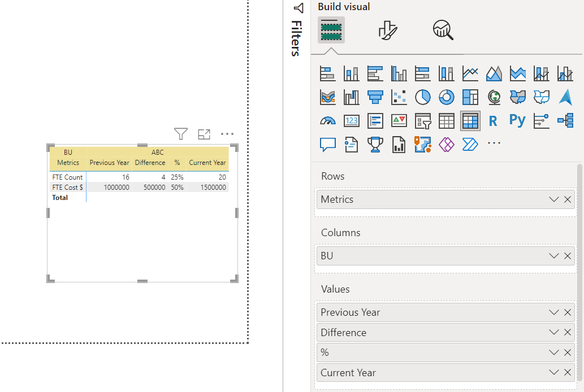
Task: Select the Azure map arrow visual
Action: tap(565, 97)
